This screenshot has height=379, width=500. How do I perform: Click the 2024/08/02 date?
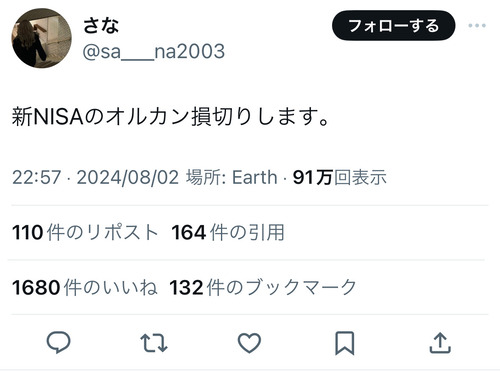pyautogui.click(x=128, y=177)
